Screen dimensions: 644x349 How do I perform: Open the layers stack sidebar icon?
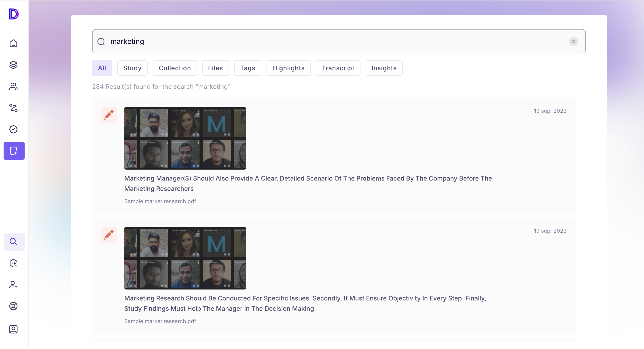pyautogui.click(x=13, y=65)
